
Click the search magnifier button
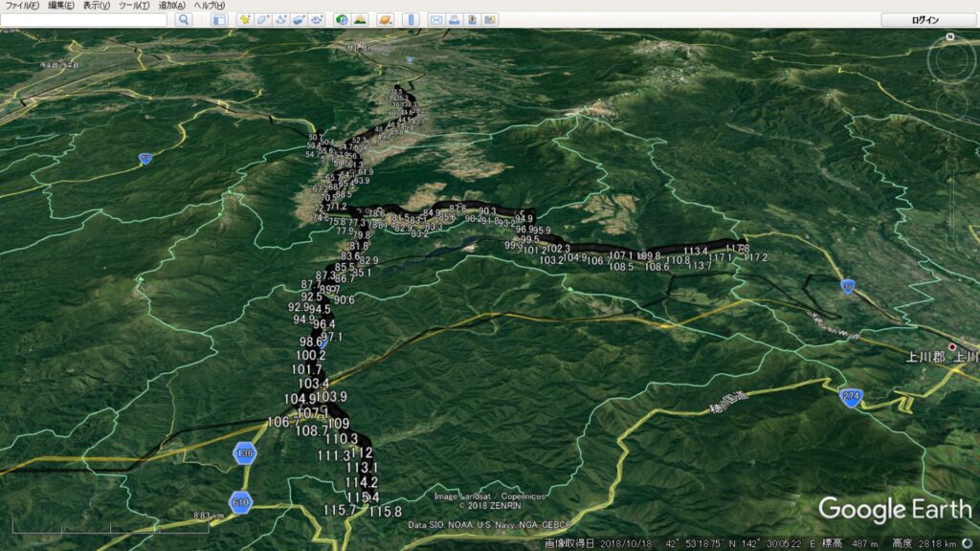click(x=184, y=19)
